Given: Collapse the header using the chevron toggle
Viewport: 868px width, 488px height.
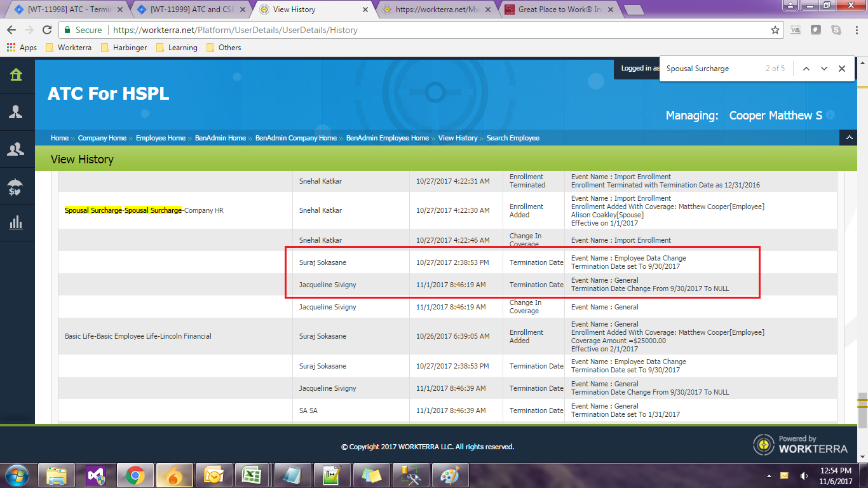Looking at the screenshot, I should click(849, 138).
